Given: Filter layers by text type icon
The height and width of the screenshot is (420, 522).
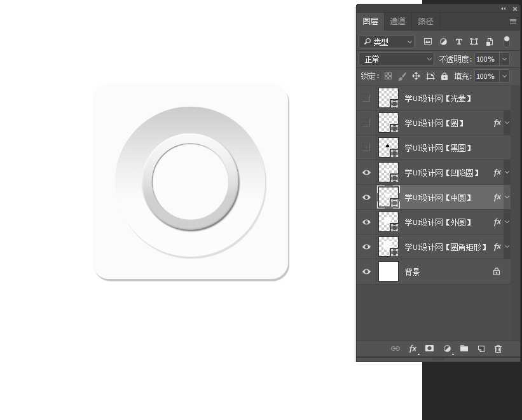Looking at the screenshot, I should pos(458,42).
